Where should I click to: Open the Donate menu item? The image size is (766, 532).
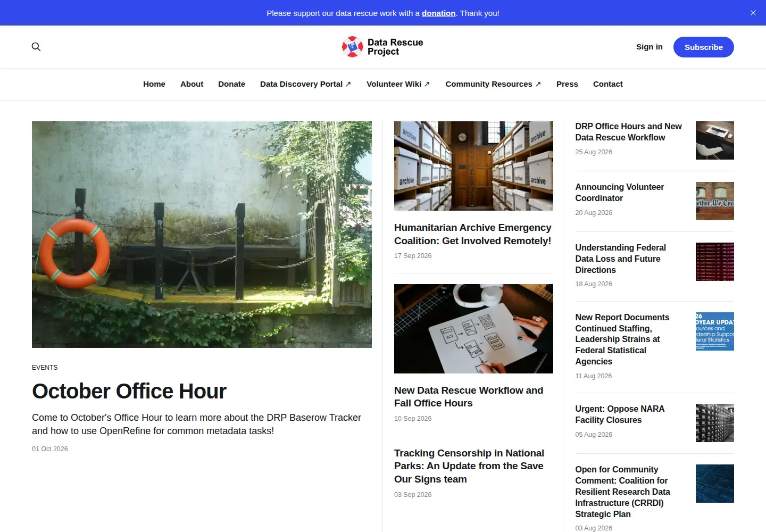pyautogui.click(x=231, y=84)
